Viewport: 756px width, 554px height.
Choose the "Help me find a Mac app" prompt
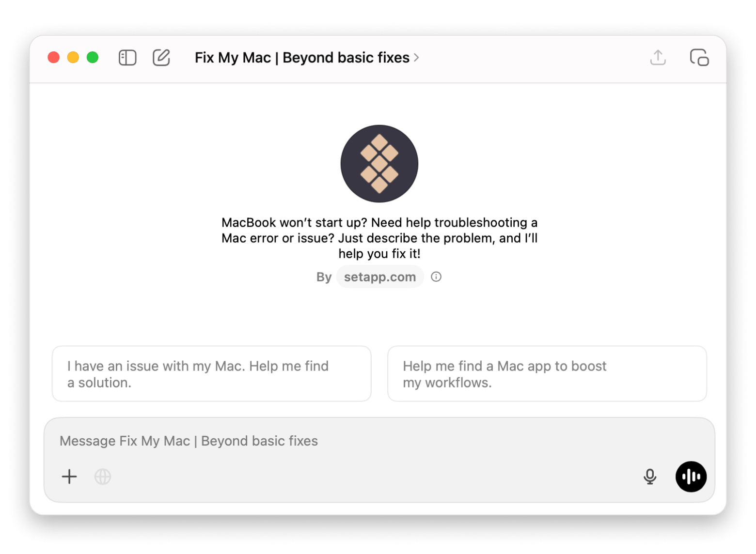(547, 374)
